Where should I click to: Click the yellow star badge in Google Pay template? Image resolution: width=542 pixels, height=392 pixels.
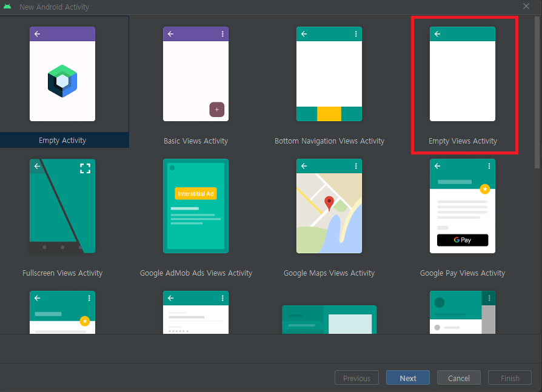[x=485, y=189]
